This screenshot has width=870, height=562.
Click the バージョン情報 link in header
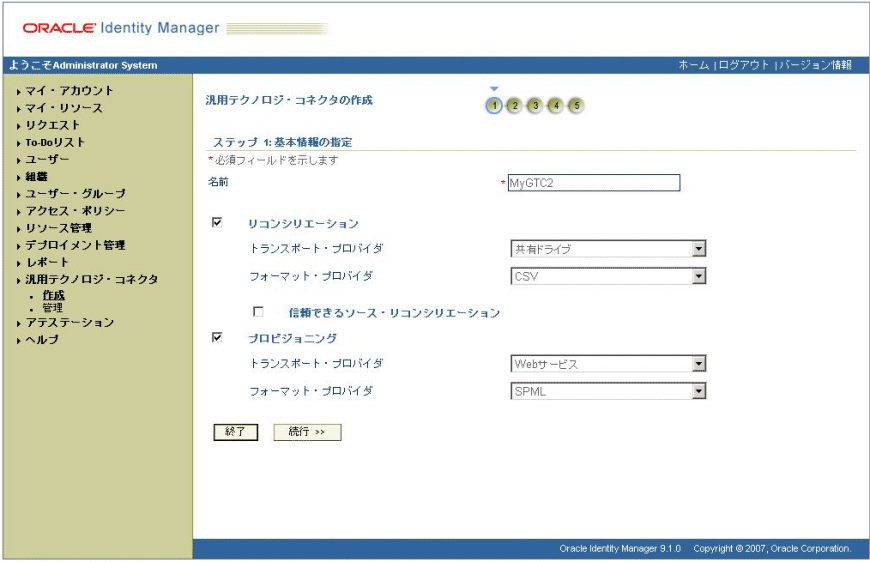[816, 65]
